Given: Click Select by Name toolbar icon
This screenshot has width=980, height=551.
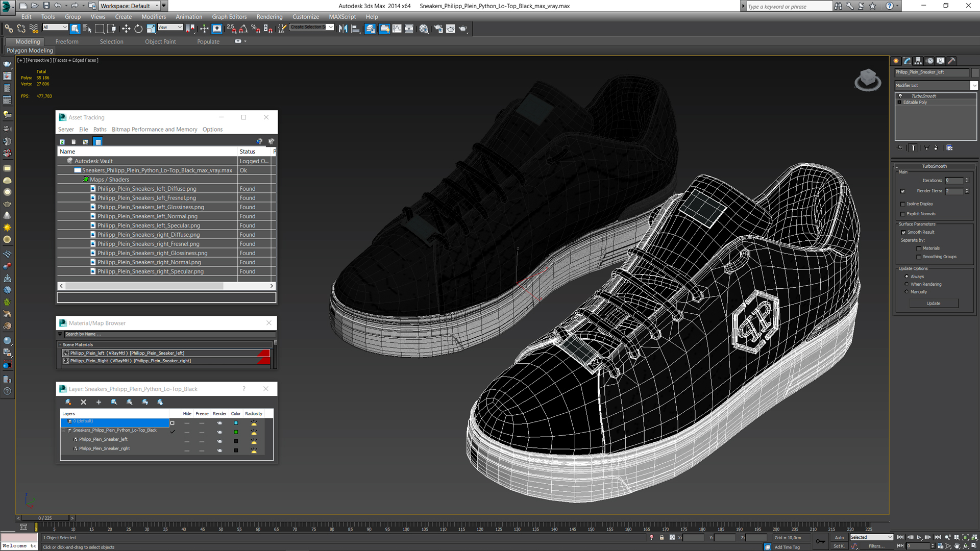Looking at the screenshot, I should click(x=87, y=29).
